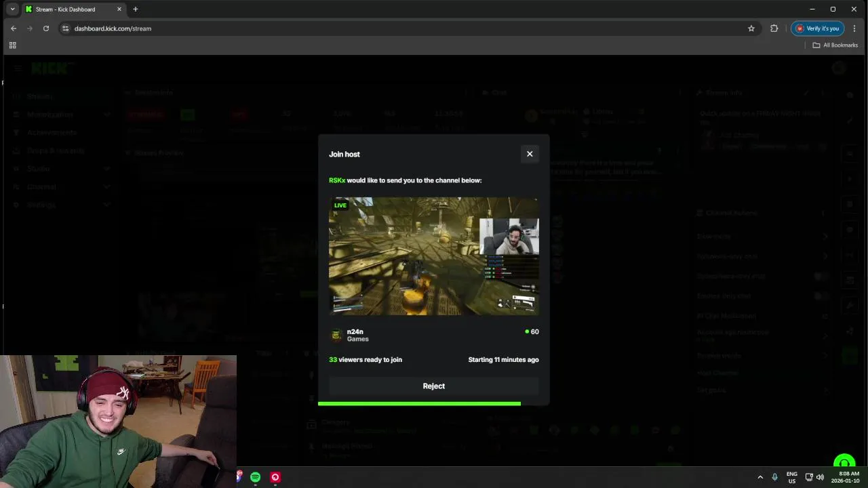Viewport: 868px width, 488px height.
Task: Select the 'Stream - Kick Dashboard' tab
Action: click(x=73, y=9)
